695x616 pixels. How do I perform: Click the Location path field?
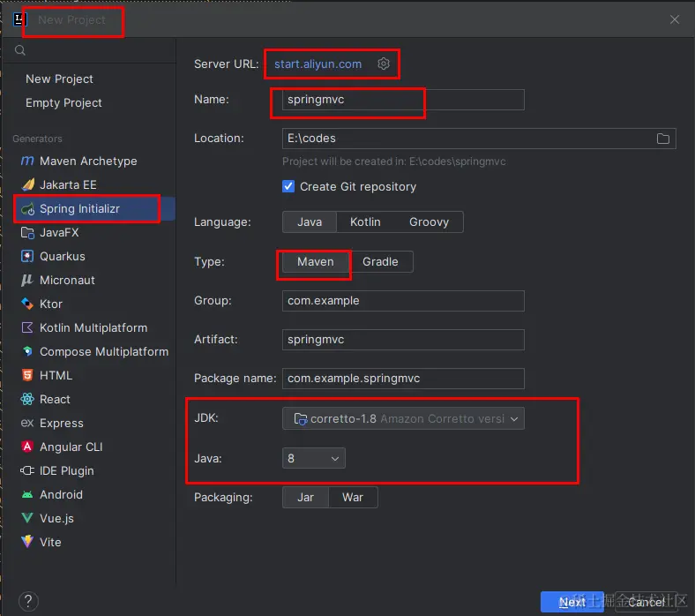(x=479, y=139)
